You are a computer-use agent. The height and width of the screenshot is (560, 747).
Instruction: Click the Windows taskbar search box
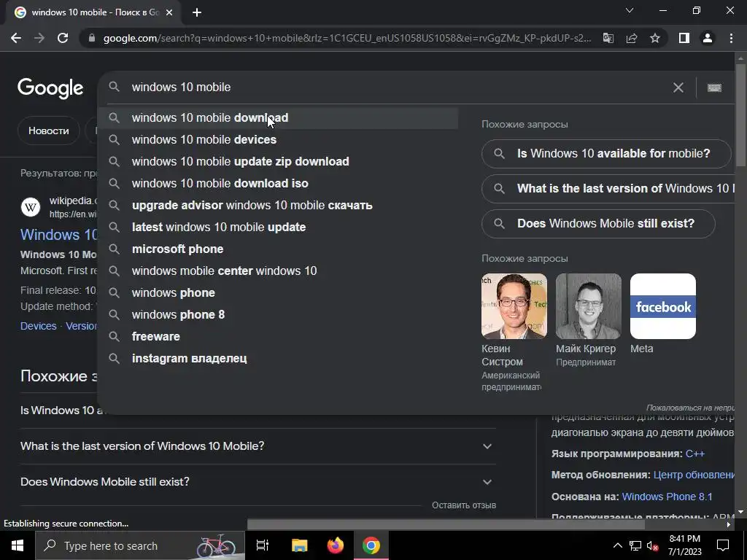[x=140, y=545]
